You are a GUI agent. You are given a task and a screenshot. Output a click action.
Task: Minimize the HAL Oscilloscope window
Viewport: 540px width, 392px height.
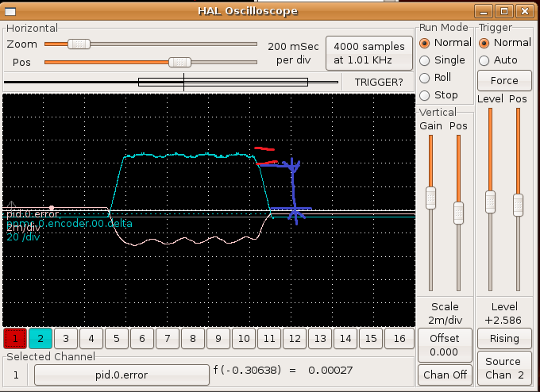484,11
